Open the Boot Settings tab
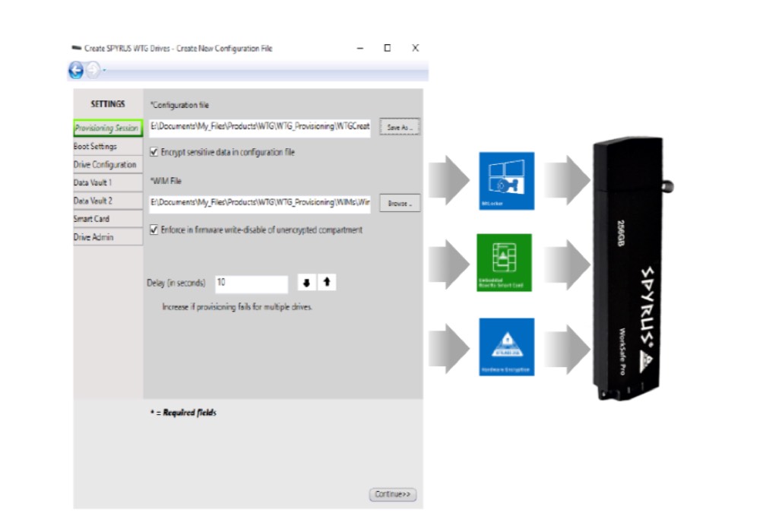 pyautogui.click(x=108, y=147)
